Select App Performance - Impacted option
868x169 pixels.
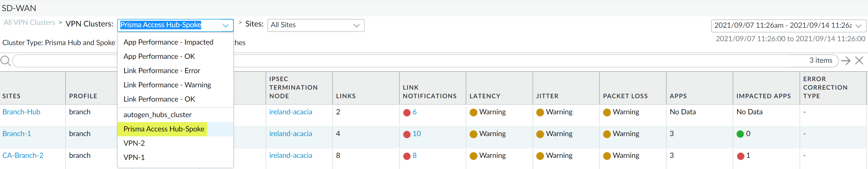[x=168, y=42]
